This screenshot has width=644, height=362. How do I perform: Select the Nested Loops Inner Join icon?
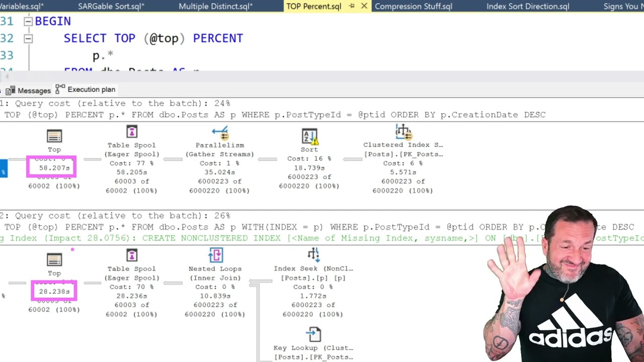point(215,255)
